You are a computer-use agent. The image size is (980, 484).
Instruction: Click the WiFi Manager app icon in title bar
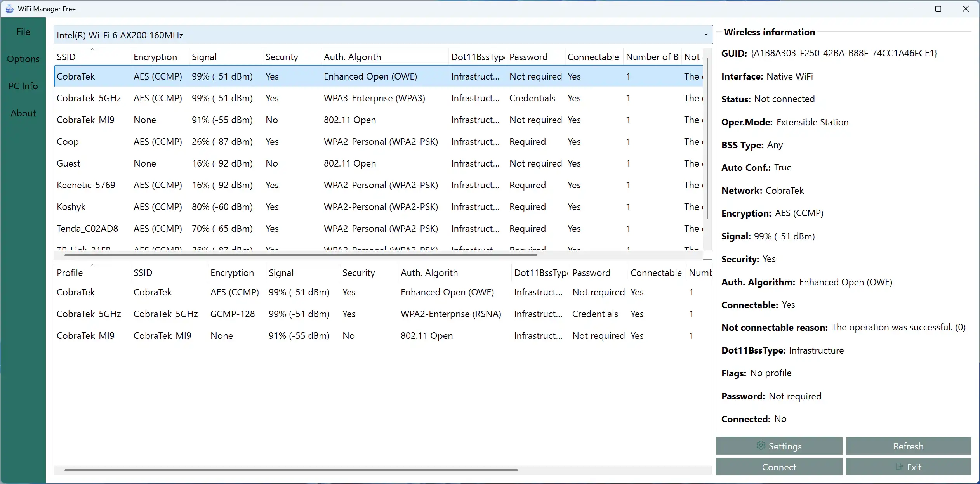(9, 9)
